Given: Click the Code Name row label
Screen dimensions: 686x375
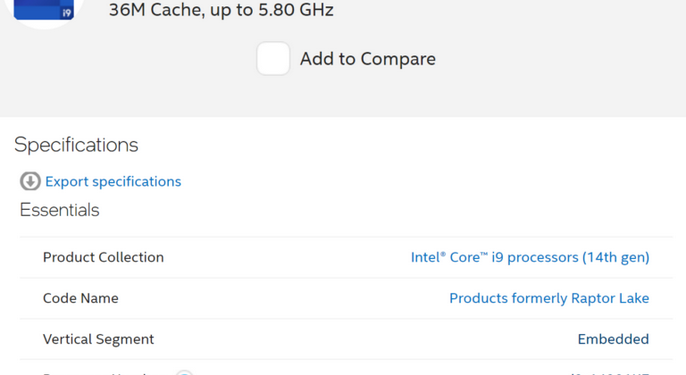Looking at the screenshot, I should click(80, 298).
